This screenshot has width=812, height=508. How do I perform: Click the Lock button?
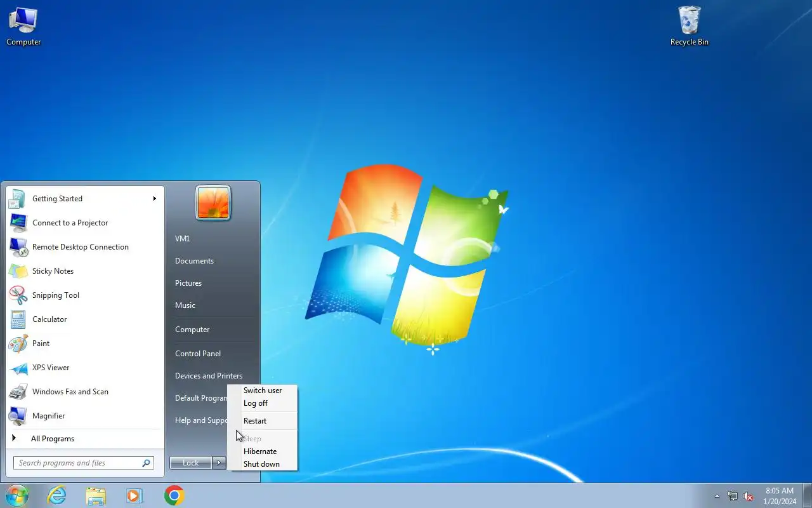click(191, 463)
